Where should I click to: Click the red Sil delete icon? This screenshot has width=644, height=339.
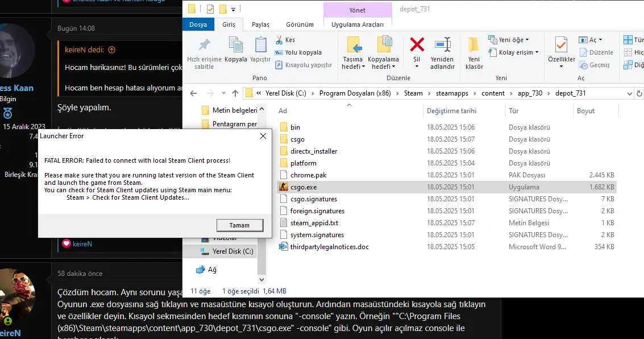pyautogui.click(x=417, y=45)
